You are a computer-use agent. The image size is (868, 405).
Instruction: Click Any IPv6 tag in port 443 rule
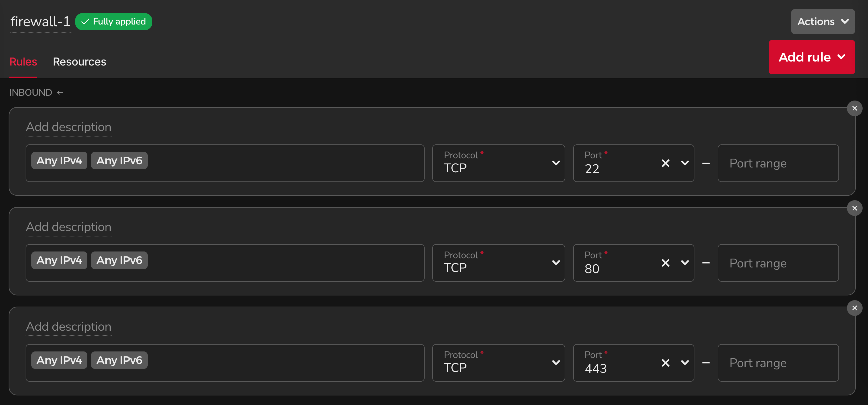coord(119,360)
